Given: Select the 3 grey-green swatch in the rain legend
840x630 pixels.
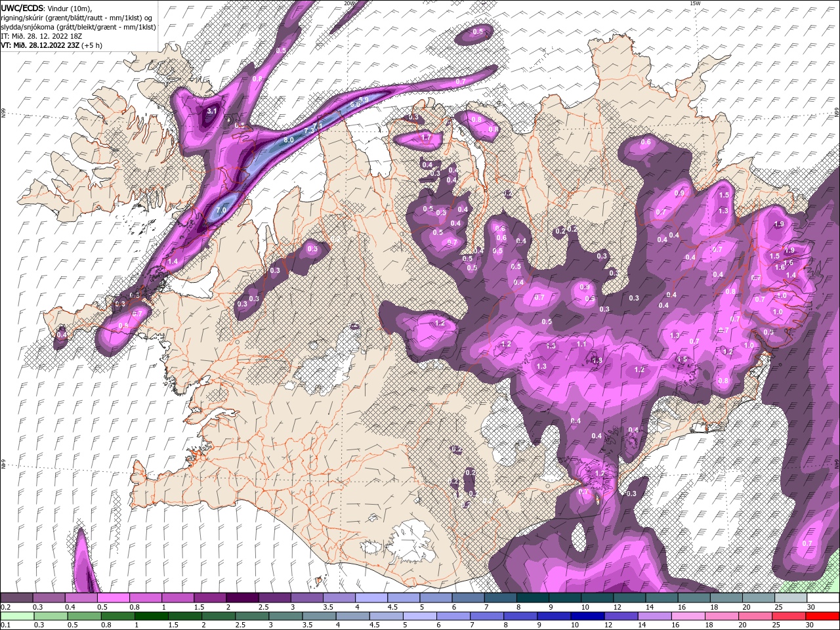Looking at the screenshot, I should coord(285,616).
